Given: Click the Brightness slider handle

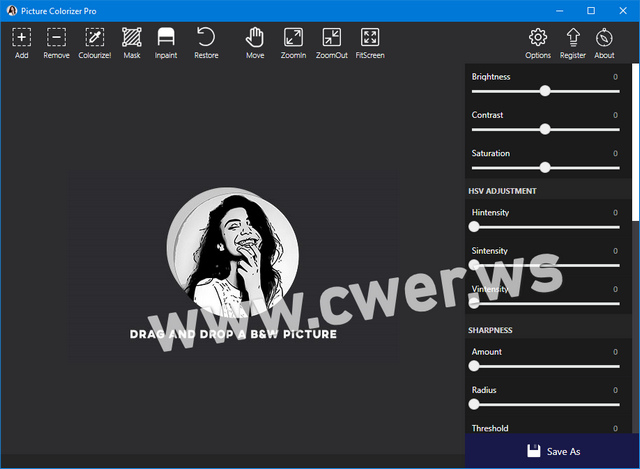Looking at the screenshot, I should point(545,91).
